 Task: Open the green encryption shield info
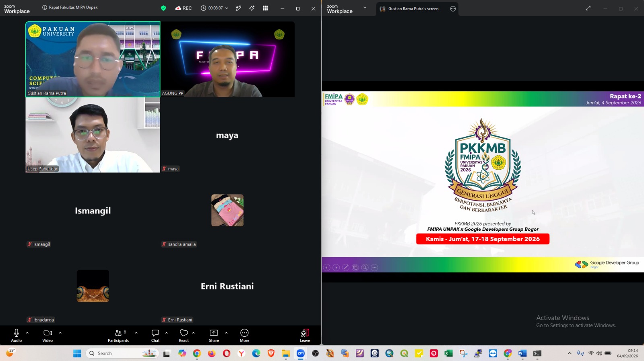163,8
